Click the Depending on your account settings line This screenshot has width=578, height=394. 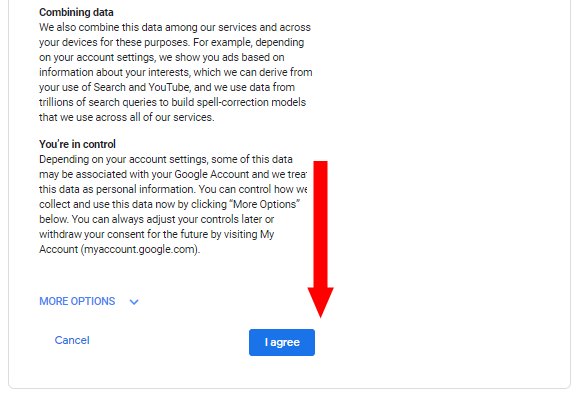click(166, 159)
